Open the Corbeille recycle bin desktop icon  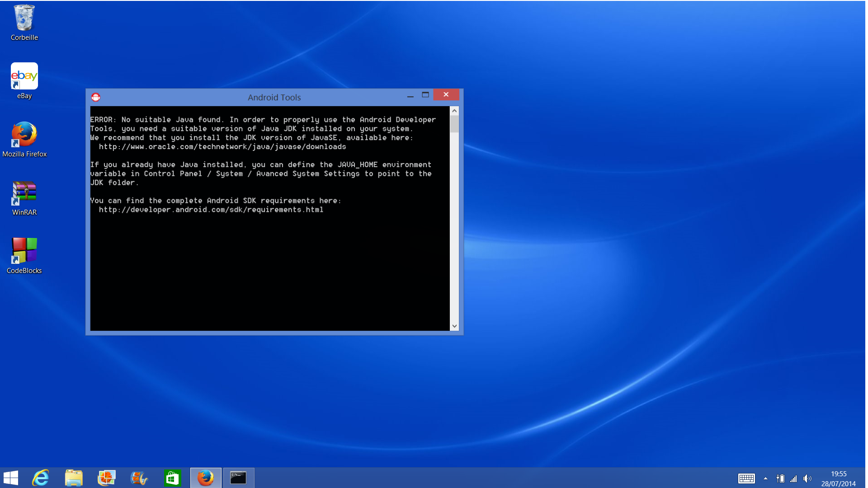click(x=24, y=23)
